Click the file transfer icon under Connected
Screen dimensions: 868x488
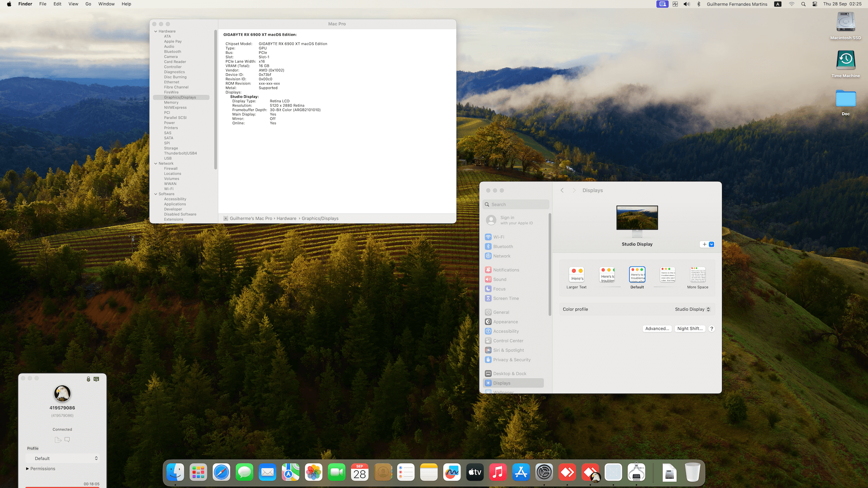tap(57, 440)
